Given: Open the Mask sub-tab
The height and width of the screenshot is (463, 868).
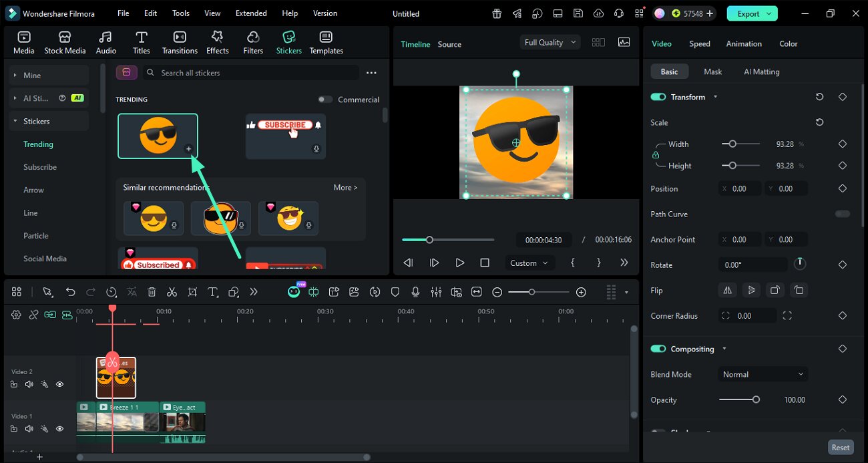Looking at the screenshot, I should 712,71.
